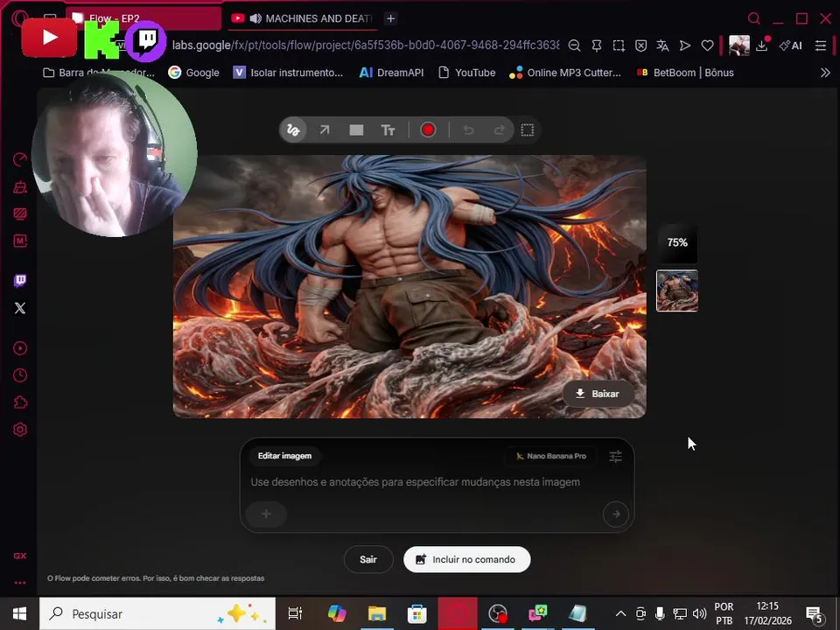This screenshot has height=630, width=840.
Task: Select the freehand draw tool
Action: (293, 130)
